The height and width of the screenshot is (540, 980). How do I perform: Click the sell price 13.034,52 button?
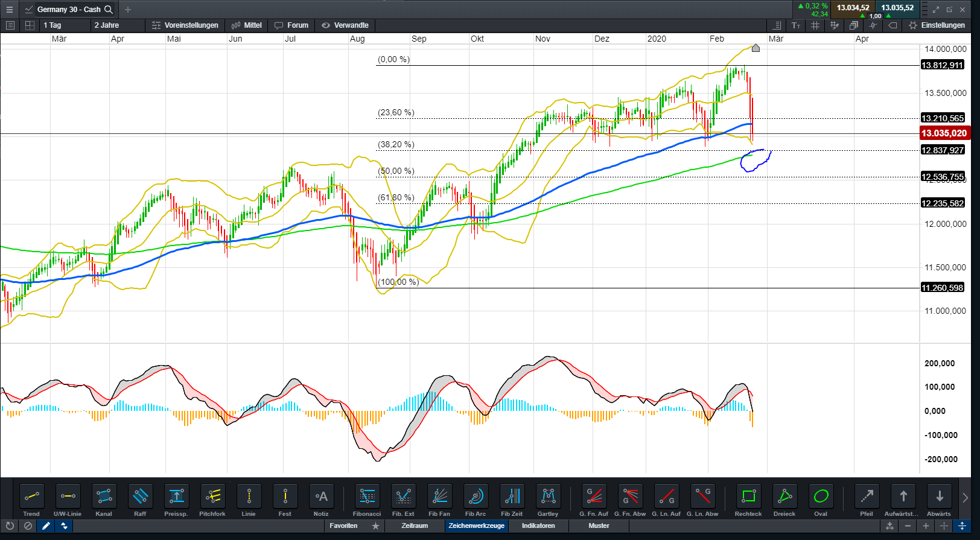coord(853,8)
